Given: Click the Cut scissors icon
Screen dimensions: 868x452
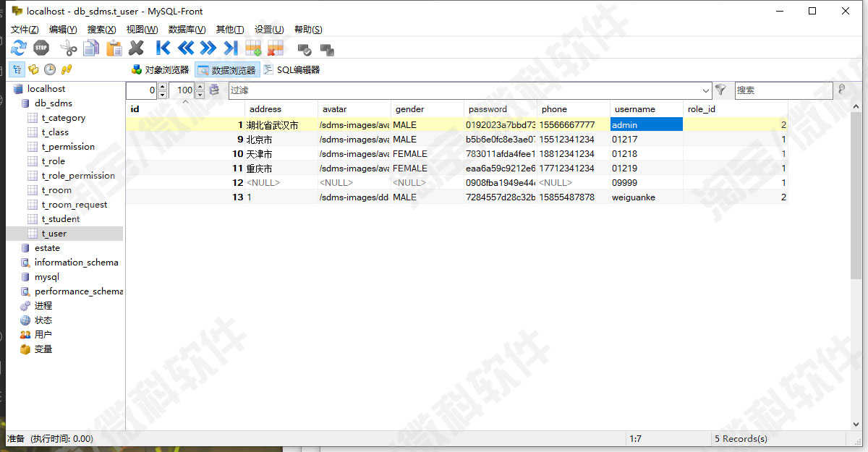Looking at the screenshot, I should [69, 48].
